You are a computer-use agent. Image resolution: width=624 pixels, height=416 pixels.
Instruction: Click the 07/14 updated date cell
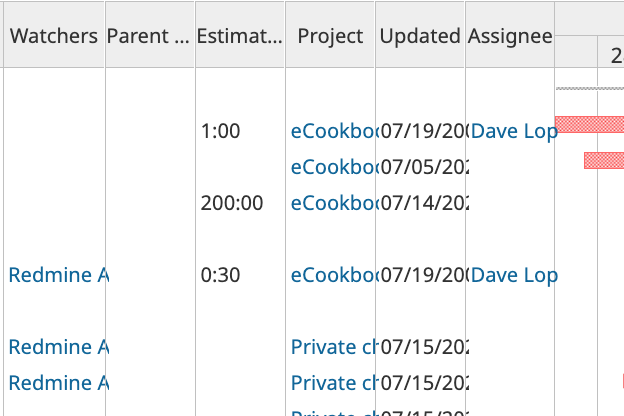pos(425,203)
